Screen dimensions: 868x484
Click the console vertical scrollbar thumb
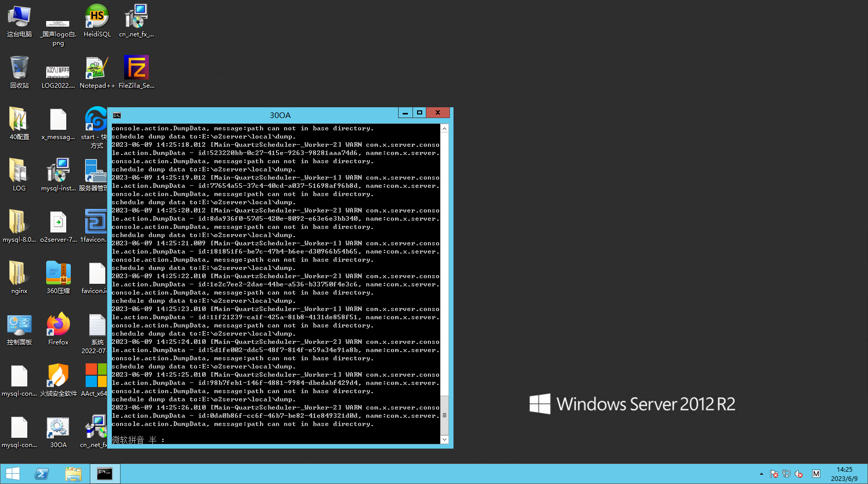pyautogui.click(x=445, y=415)
